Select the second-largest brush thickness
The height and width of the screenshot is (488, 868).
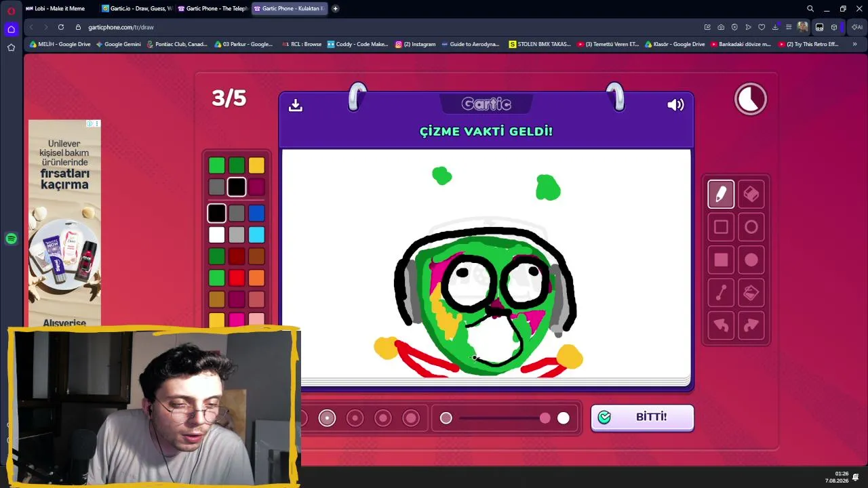coord(383,418)
